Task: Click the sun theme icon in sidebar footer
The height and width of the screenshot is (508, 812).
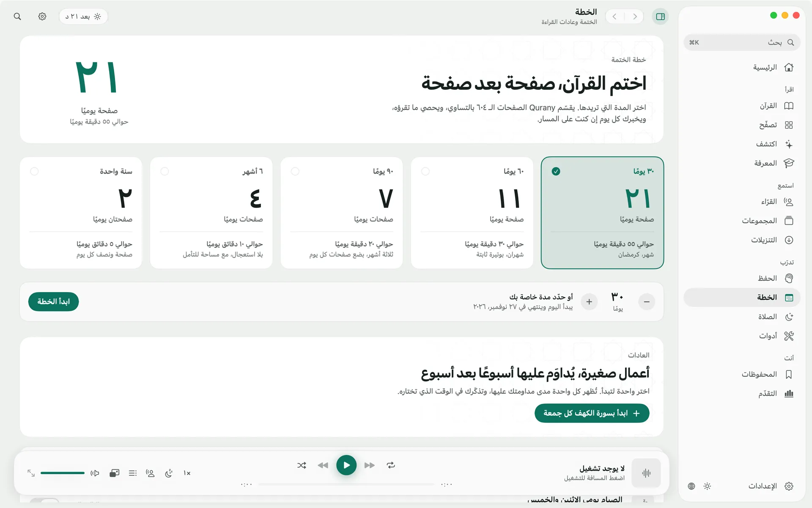Action: [707, 486]
